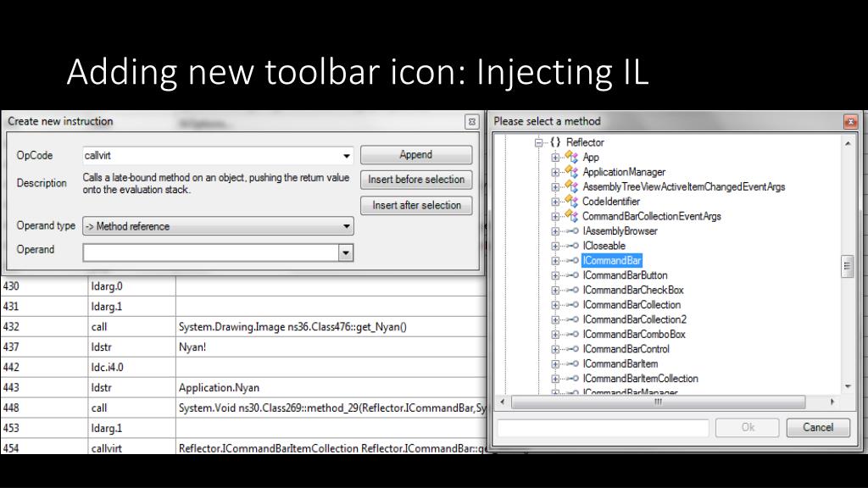Select the ICommandBarControl tree item

coord(626,349)
